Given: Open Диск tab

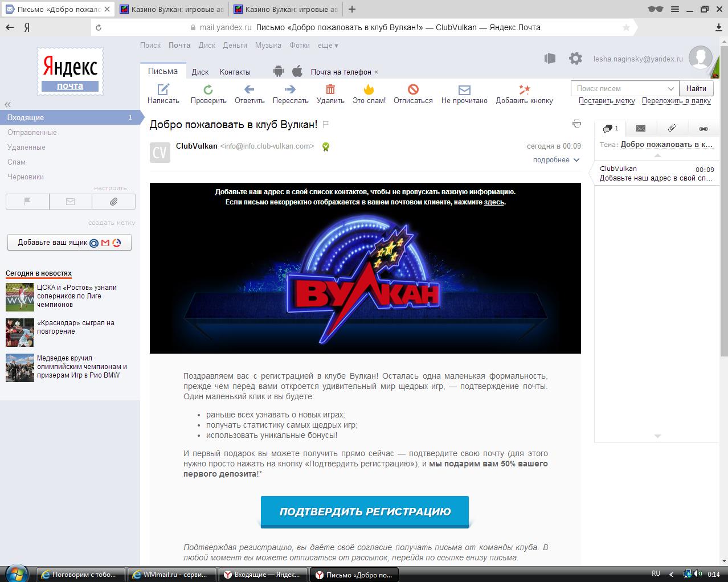Looking at the screenshot, I should click(200, 72).
